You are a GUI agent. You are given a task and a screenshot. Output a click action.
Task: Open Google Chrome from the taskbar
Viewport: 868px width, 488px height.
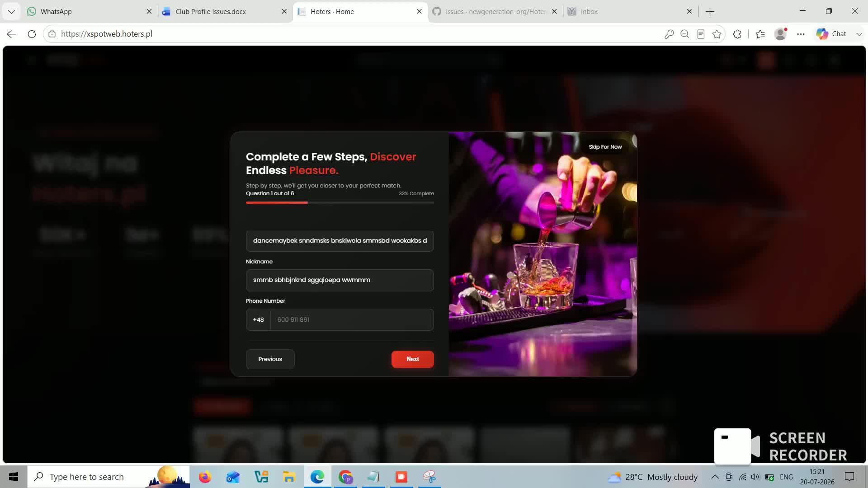(345, 477)
